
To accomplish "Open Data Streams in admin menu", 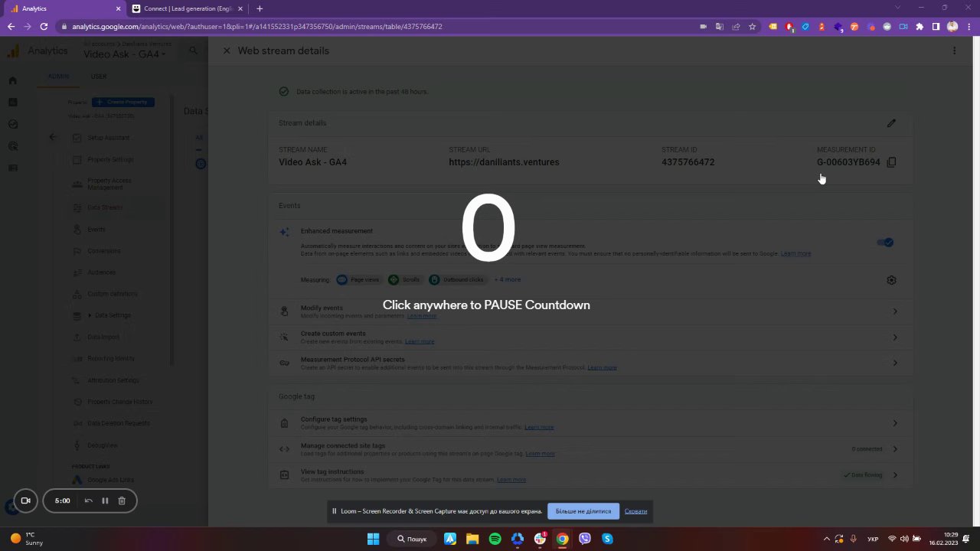I will point(104,207).
